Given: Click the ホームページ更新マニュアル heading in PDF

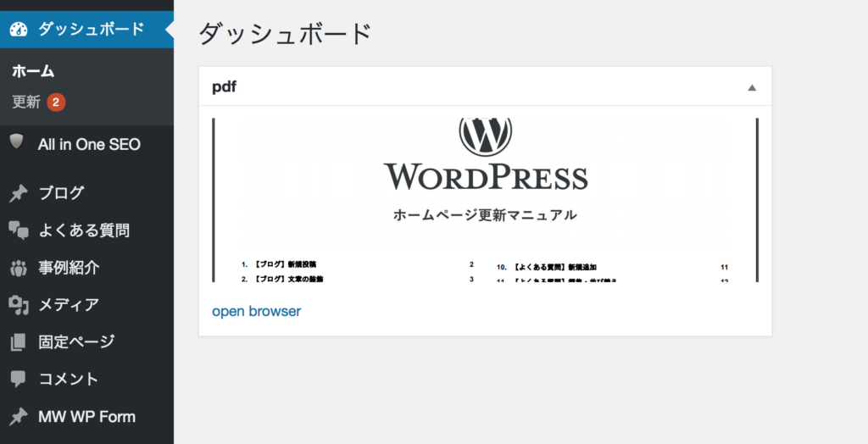Looking at the screenshot, I should click(485, 215).
